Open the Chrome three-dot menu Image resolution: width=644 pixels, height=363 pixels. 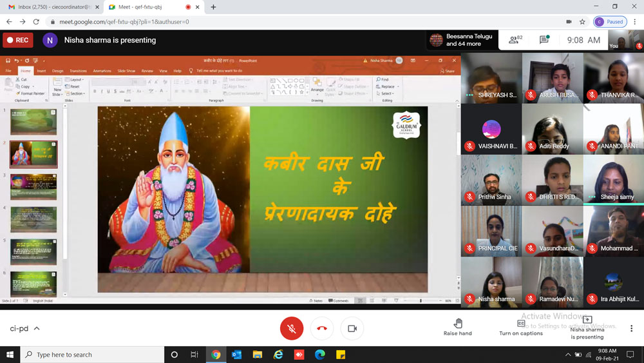tap(635, 21)
